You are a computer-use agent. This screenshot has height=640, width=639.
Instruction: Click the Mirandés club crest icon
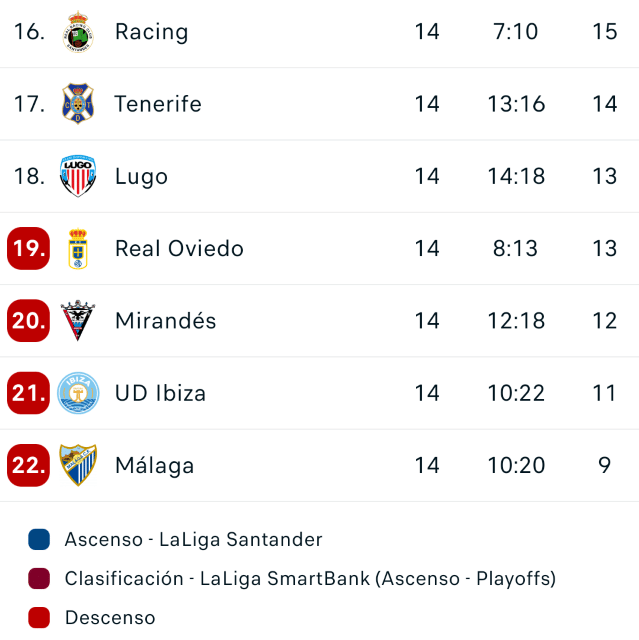[x=78, y=321]
